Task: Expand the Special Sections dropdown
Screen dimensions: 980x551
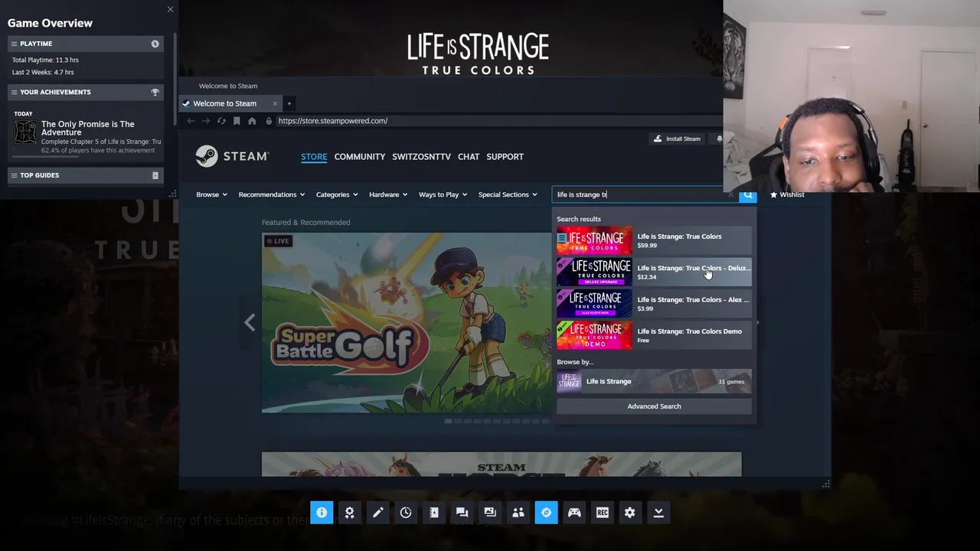Action: coord(508,194)
